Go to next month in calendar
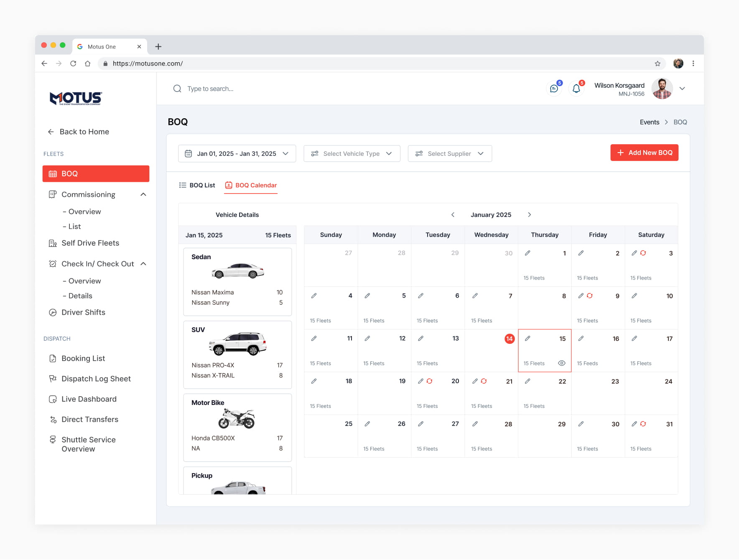 coord(530,215)
